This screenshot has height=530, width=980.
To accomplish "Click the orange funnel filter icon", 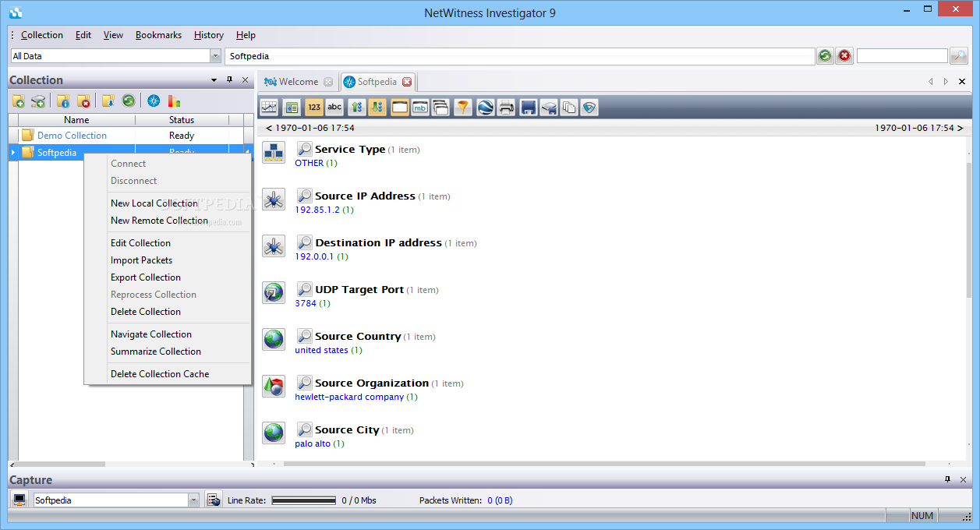I will click(x=463, y=108).
